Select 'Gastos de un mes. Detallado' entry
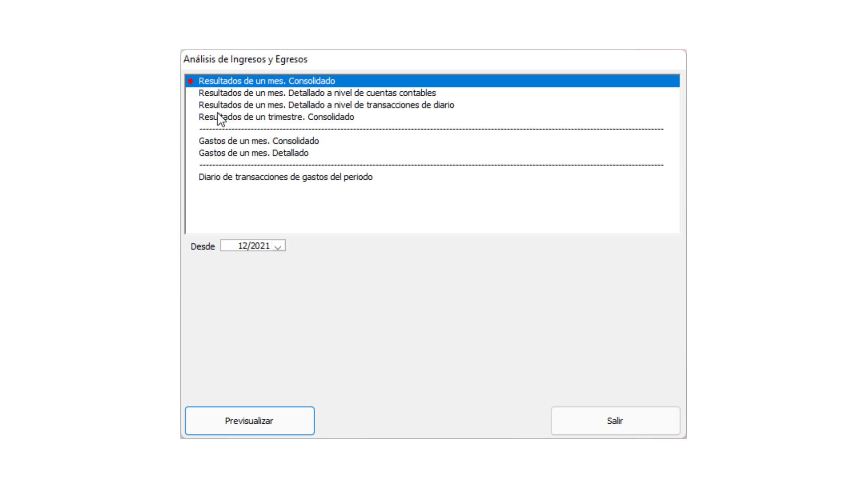This screenshot has height=488, width=868. (x=253, y=153)
